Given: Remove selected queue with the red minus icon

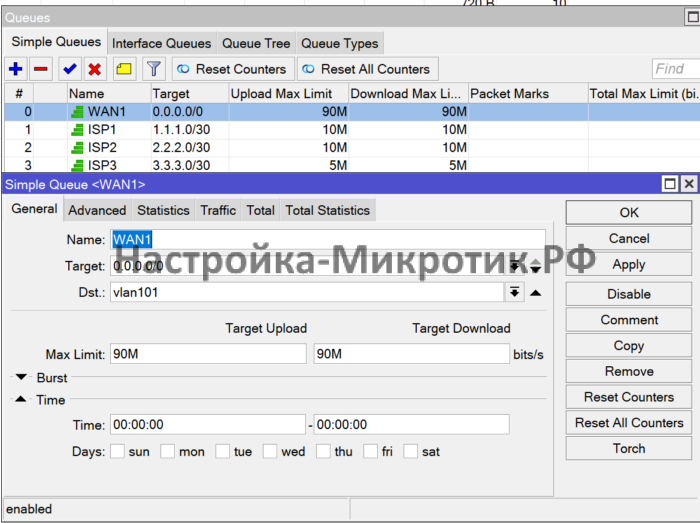Looking at the screenshot, I should (41, 69).
